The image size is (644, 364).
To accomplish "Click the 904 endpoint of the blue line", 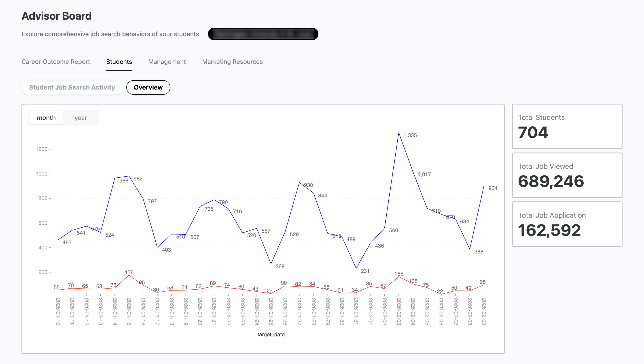I will [484, 186].
